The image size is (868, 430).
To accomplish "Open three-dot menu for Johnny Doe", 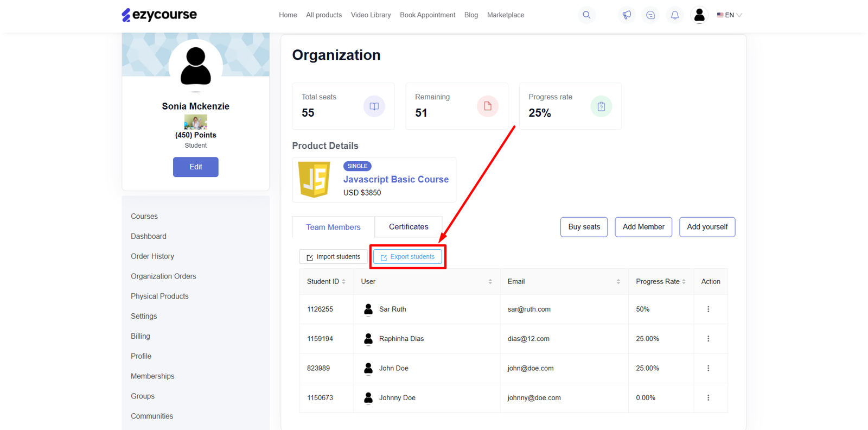I will tap(708, 398).
